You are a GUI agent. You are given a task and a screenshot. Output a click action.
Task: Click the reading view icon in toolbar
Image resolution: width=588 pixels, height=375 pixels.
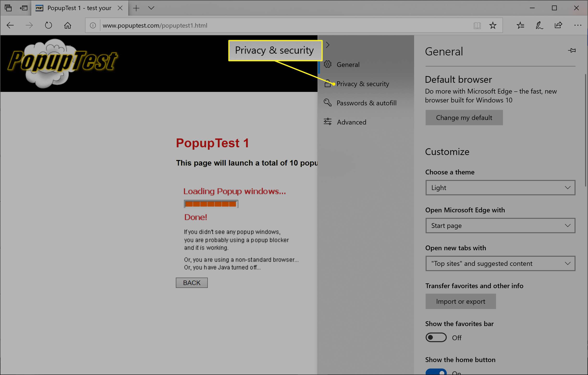tap(477, 25)
